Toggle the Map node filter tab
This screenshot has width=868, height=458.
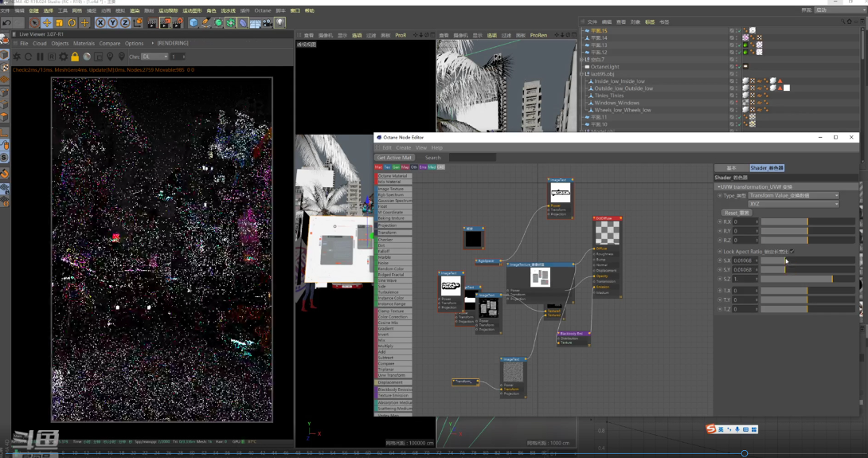[x=405, y=166]
